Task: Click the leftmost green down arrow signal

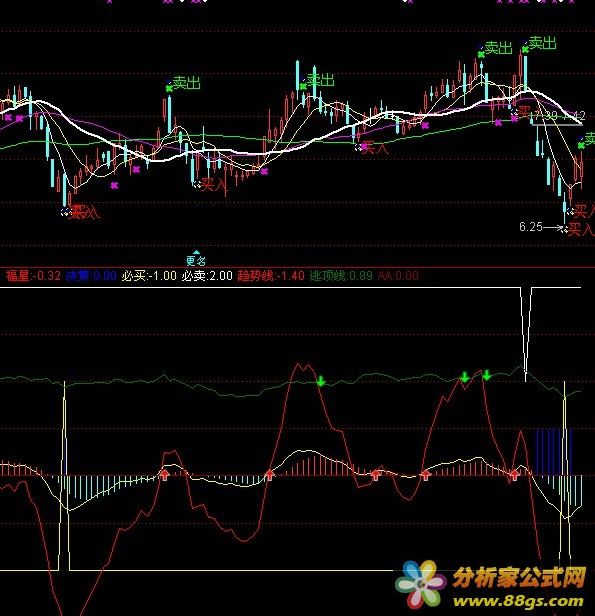Action: click(321, 381)
